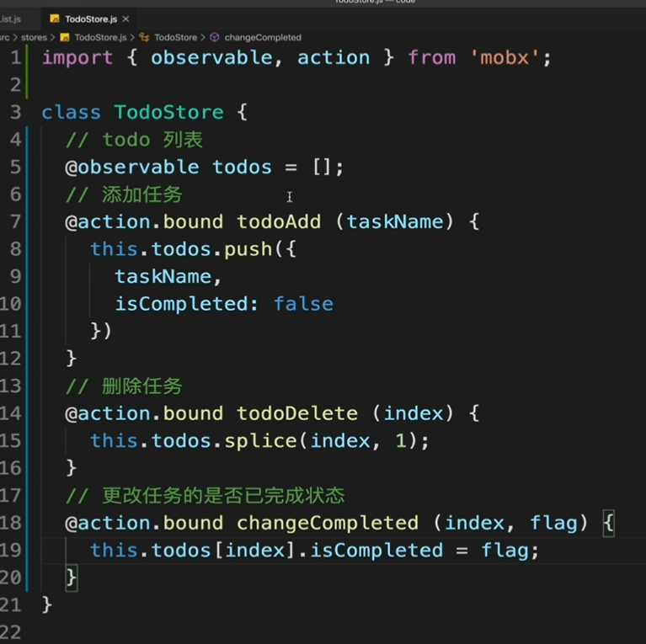The width and height of the screenshot is (646, 644).
Task: Click 'isCompleted' key on line 10
Action: click(x=181, y=304)
